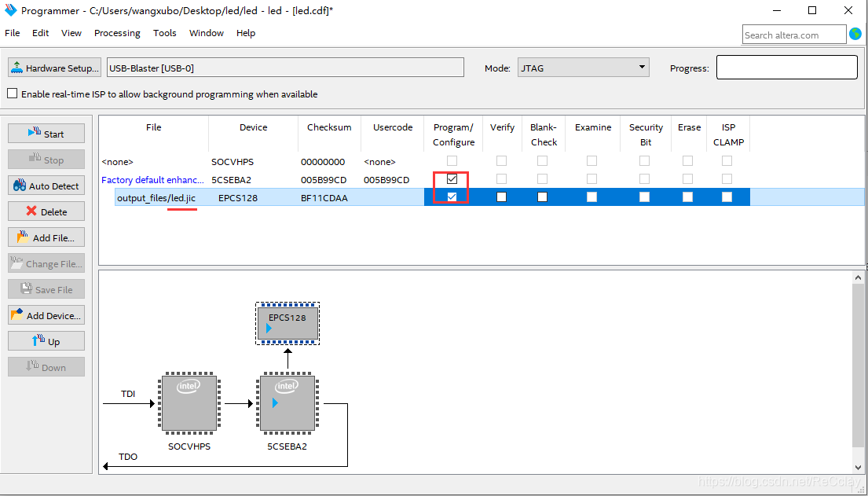Click the File column header
The height and width of the screenshot is (496, 868).
(154, 127)
